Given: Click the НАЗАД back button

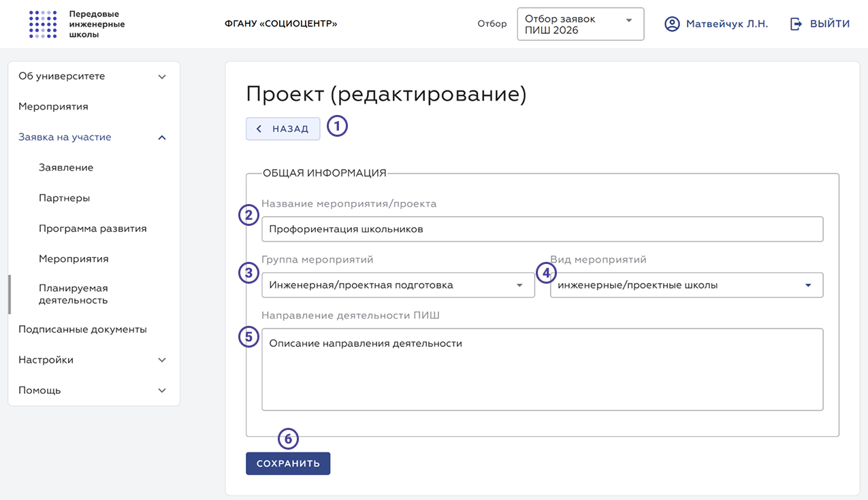Looking at the screenshot, I should click(x=283, y=129).
